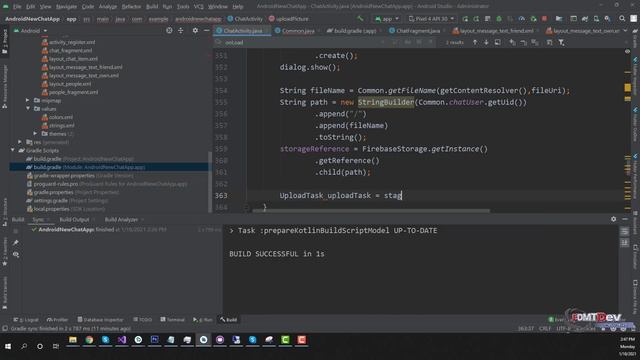
Task: Switch to the Sync tab in Build panel
Action: pos(38,220)
